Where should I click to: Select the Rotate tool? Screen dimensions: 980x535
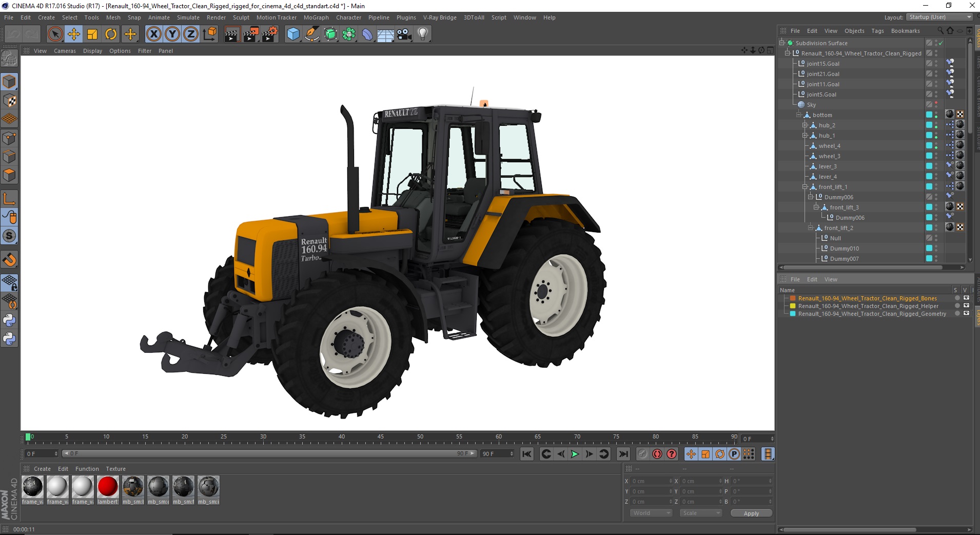[111, 34]
